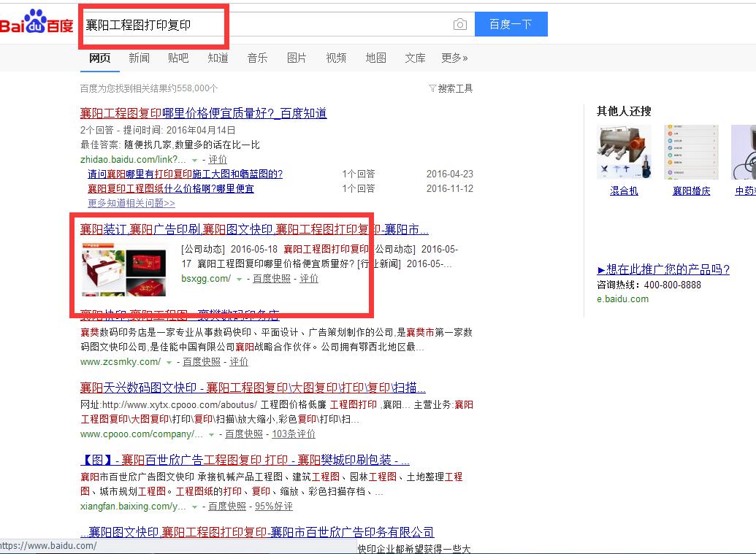Expand dropdown arrow next to www.cpooo.com/company
Image resolution: width=756 pixels, height=554 pixels.
point(211,434)
